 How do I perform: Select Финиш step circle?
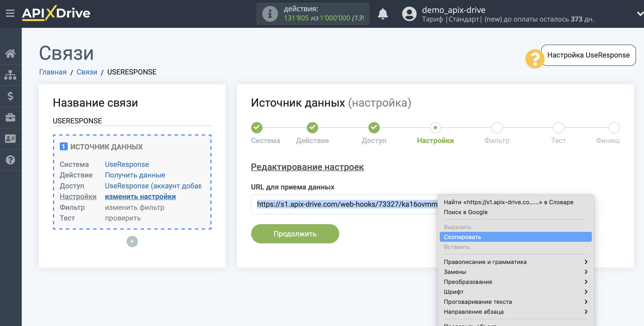coord(614,127)
